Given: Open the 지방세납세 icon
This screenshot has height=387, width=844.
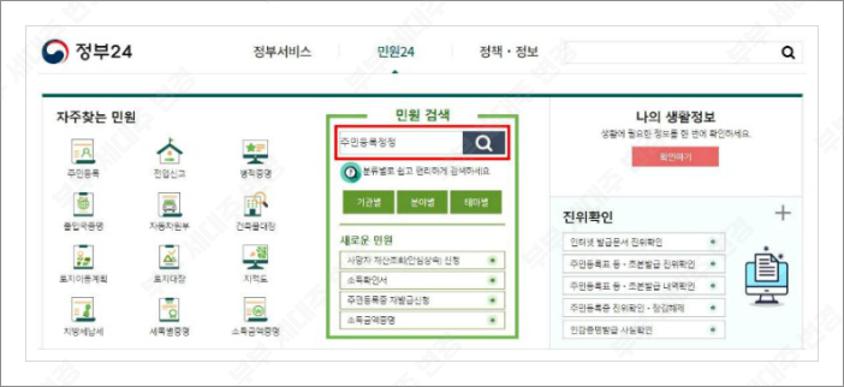Looking at the screenshot, I should [82, 309].
